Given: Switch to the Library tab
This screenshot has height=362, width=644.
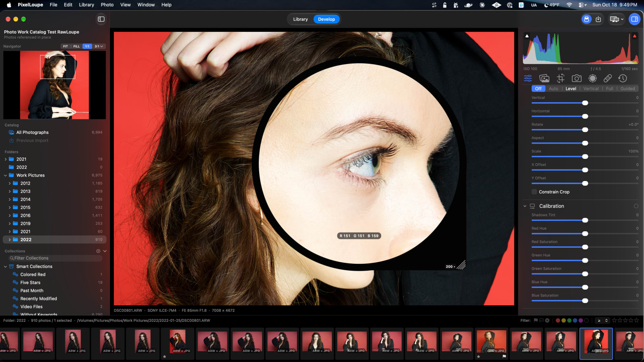Looking at the screenshot, I should tap(300, 19).
